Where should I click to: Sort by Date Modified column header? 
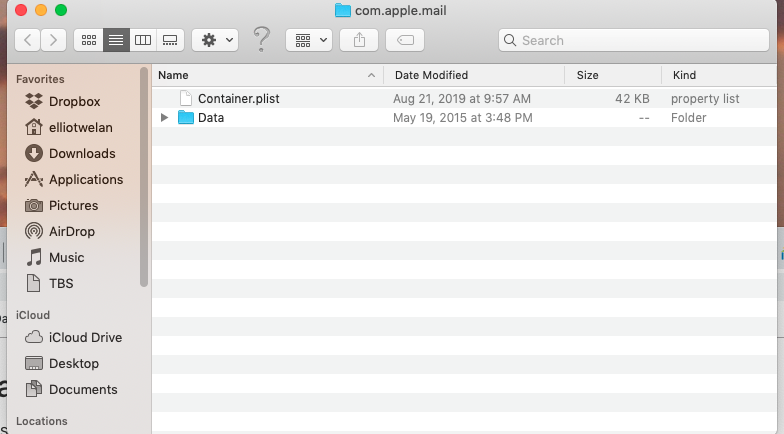(x=474, y=75)
